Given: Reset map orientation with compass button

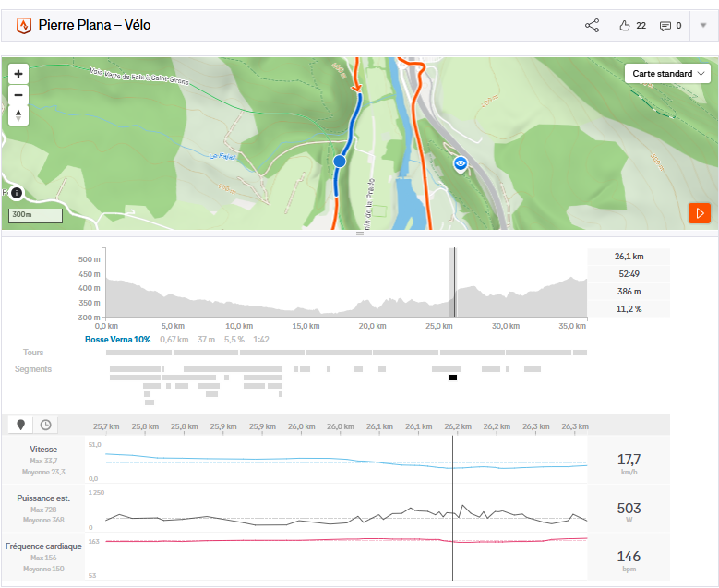Looking at the screenshot, I should pos(18,115).
